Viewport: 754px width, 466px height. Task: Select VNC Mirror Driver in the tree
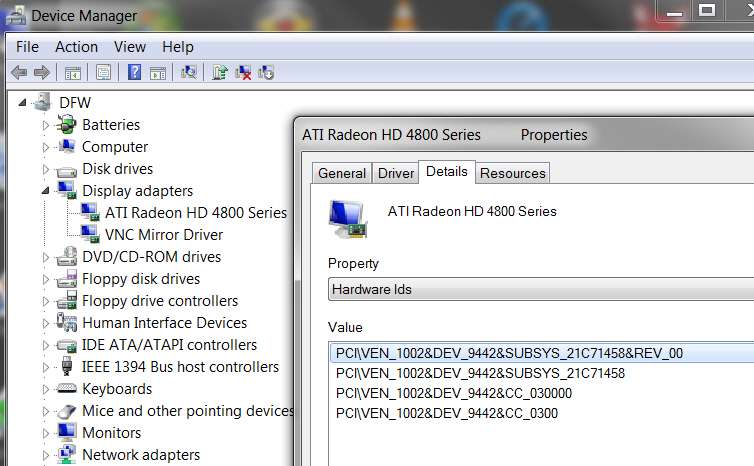(x=164, y=235)
